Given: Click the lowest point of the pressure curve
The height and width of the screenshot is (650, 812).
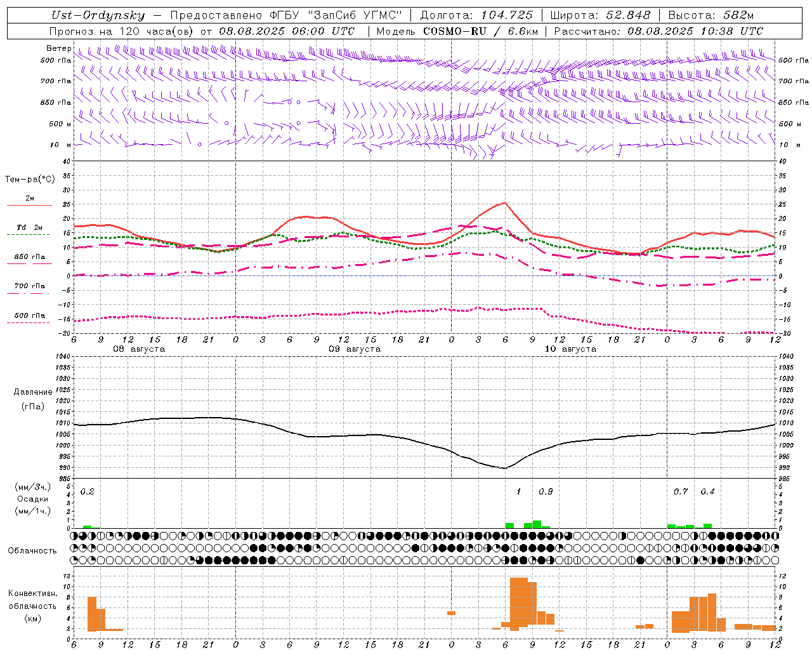Looking at the screenshot, I should tap(504, 468).
